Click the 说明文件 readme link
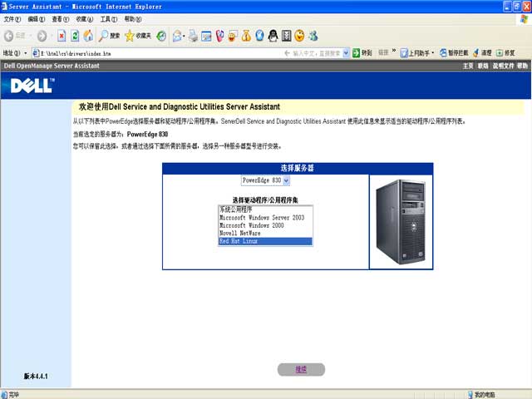Screen dimensions: 532x399 503,66
